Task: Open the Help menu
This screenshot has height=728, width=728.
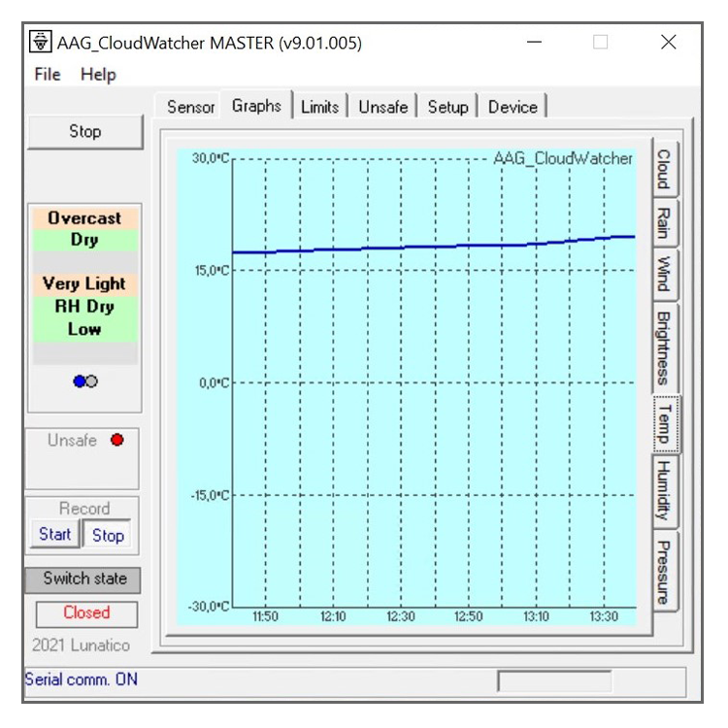Action: 98,75
